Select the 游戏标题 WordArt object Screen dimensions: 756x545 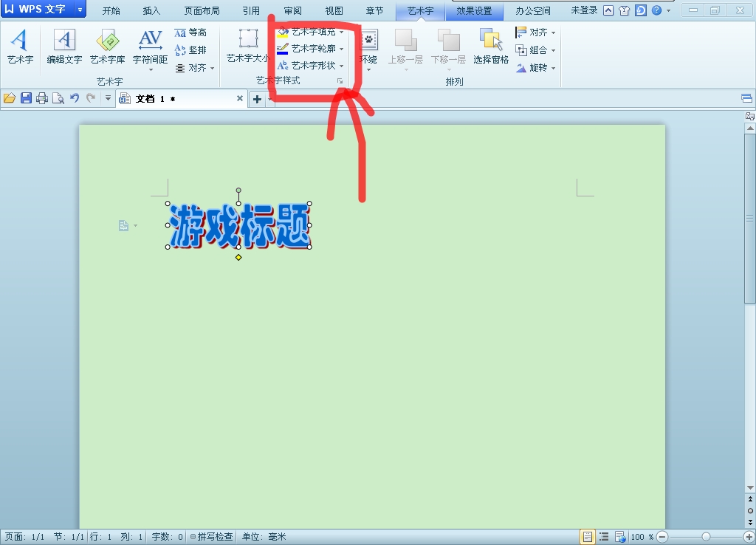click(x=238, y=225)
